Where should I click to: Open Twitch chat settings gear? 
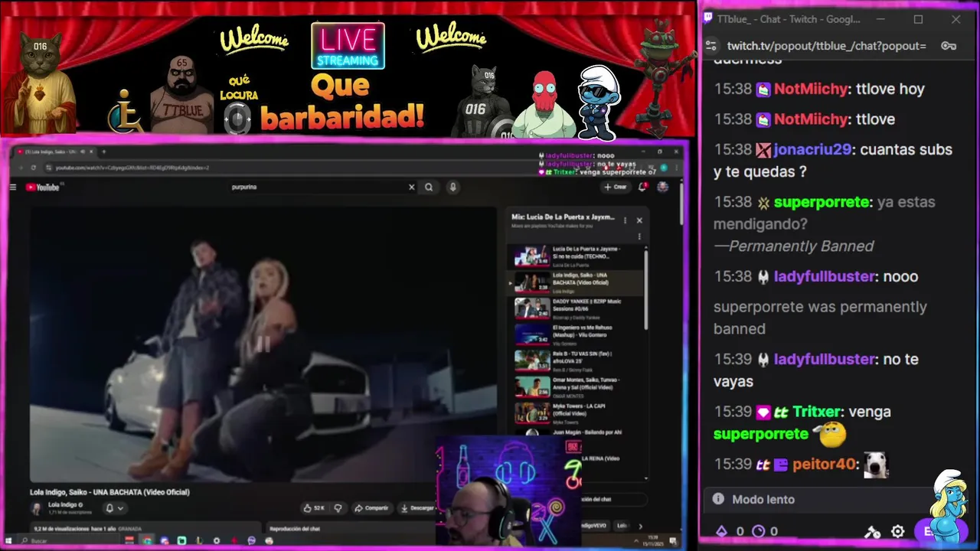pos(898,531)
